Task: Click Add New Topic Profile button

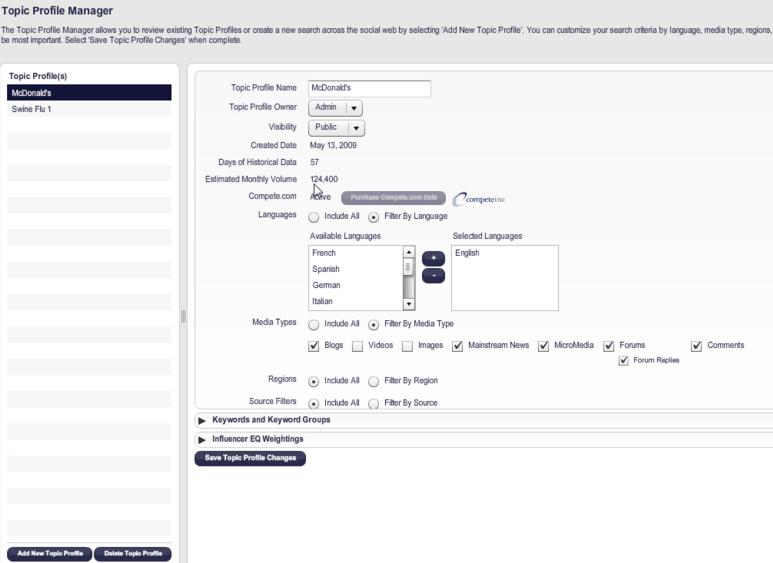Action: [50, 554]
